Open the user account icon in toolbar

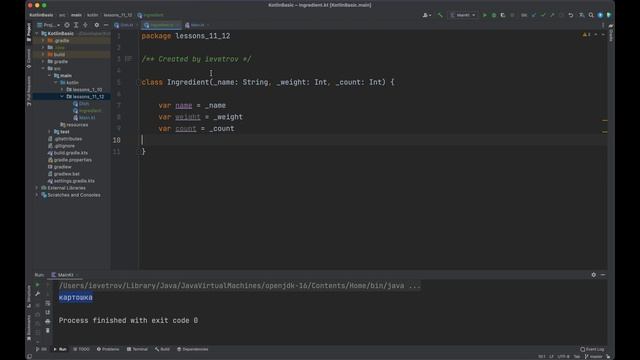pos(426,15)
